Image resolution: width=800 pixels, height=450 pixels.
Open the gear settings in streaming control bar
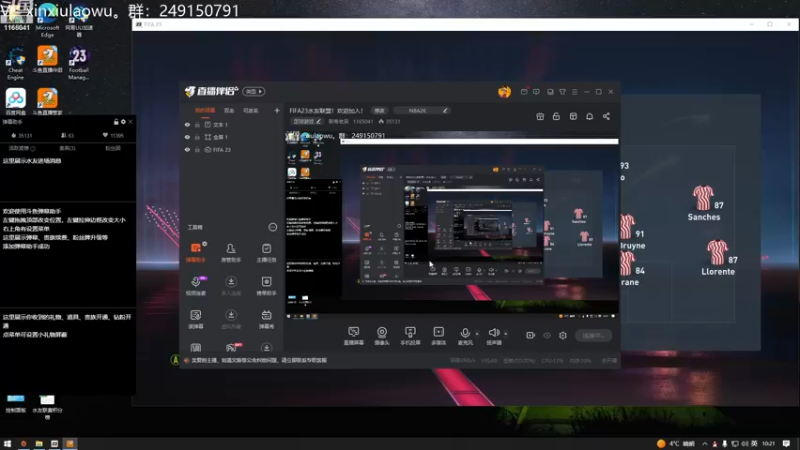pyautogui.click(x=563, y=335)
